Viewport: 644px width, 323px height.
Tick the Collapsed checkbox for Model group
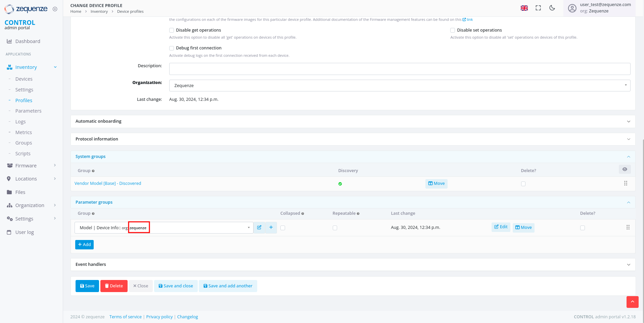(283, 228)
